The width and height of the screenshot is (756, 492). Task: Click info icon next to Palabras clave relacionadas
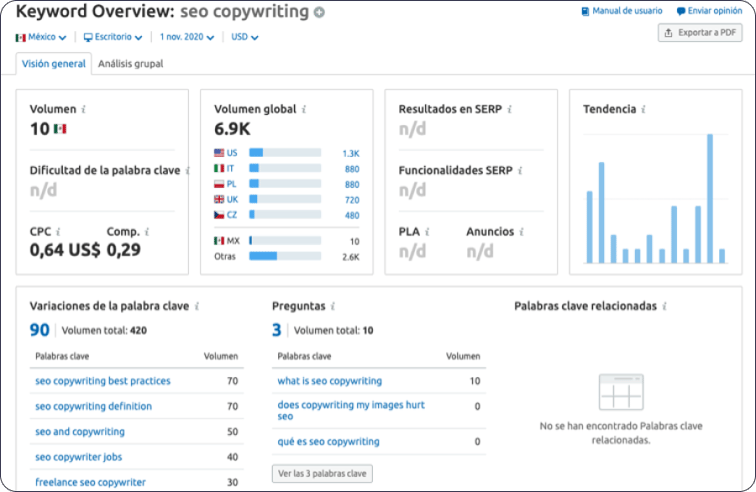tap(664, 306)
